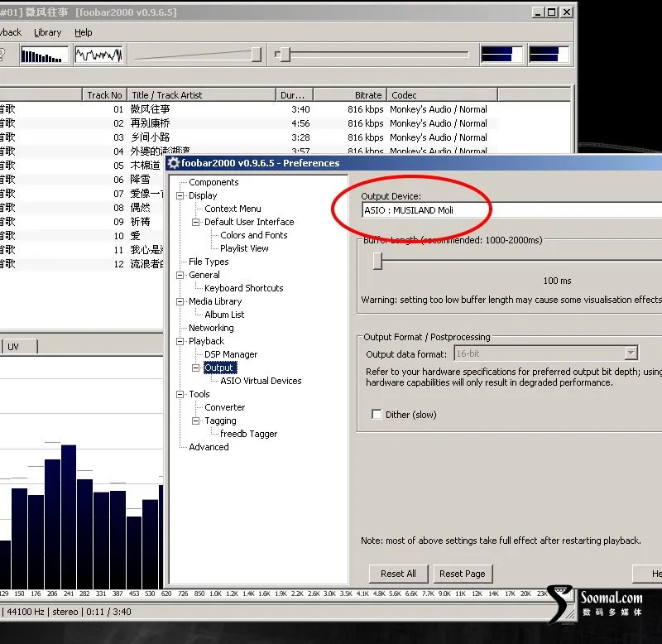Click the Dur... column header
662x644 pixels.
click(x=295, y=95)
